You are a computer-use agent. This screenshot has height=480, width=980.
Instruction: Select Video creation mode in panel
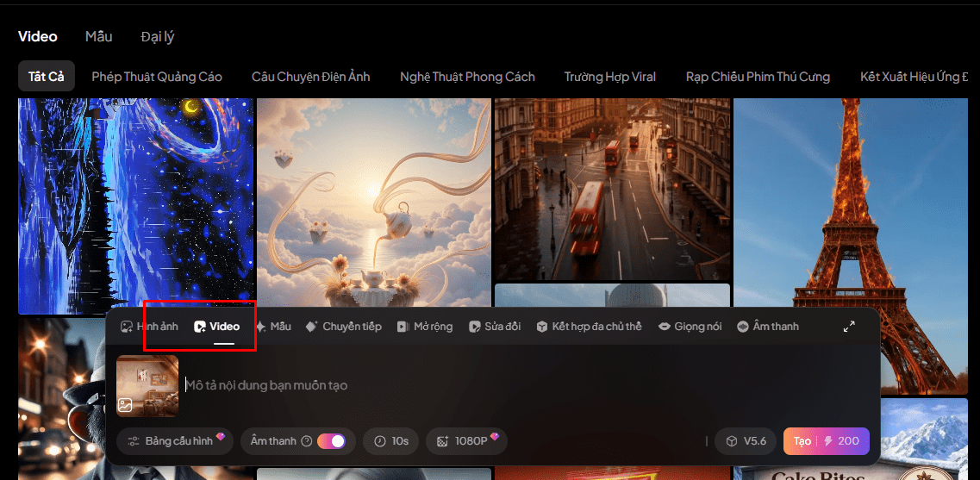217,327
